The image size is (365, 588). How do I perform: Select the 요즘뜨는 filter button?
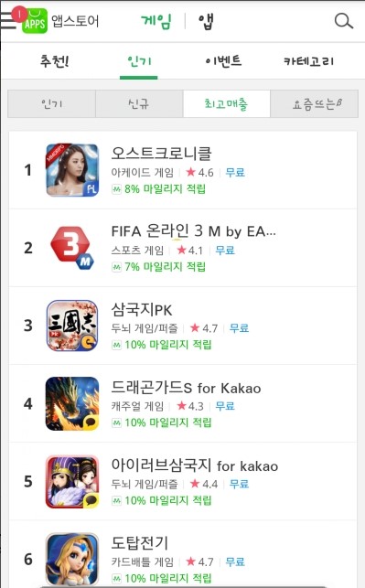point(315,103)
